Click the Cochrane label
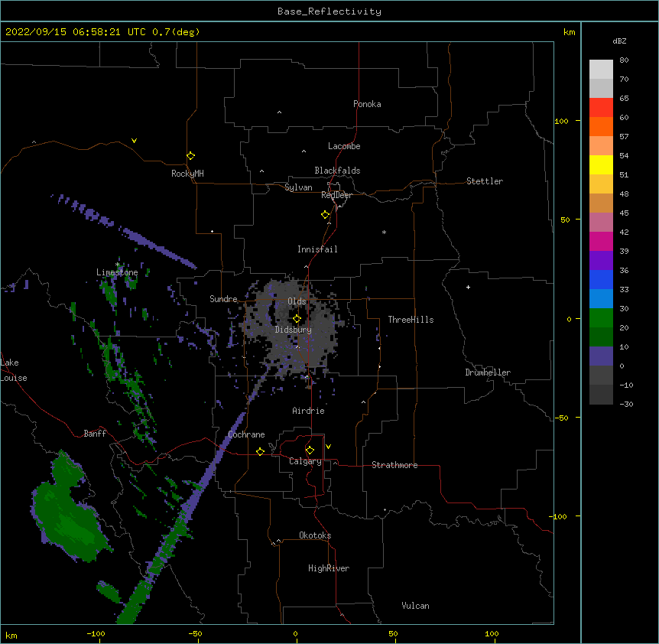The width and height of the screenshot is (659, 644). [x=246, y=434]
